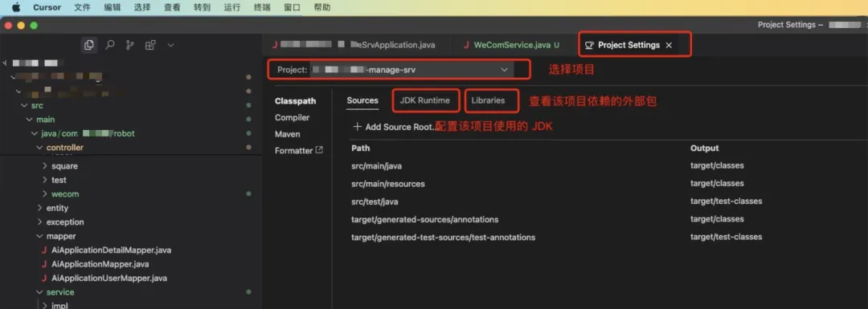This screenshot has width=868, height=309.
Task: Select the Project Settings tab
Action: pos(628,45)
